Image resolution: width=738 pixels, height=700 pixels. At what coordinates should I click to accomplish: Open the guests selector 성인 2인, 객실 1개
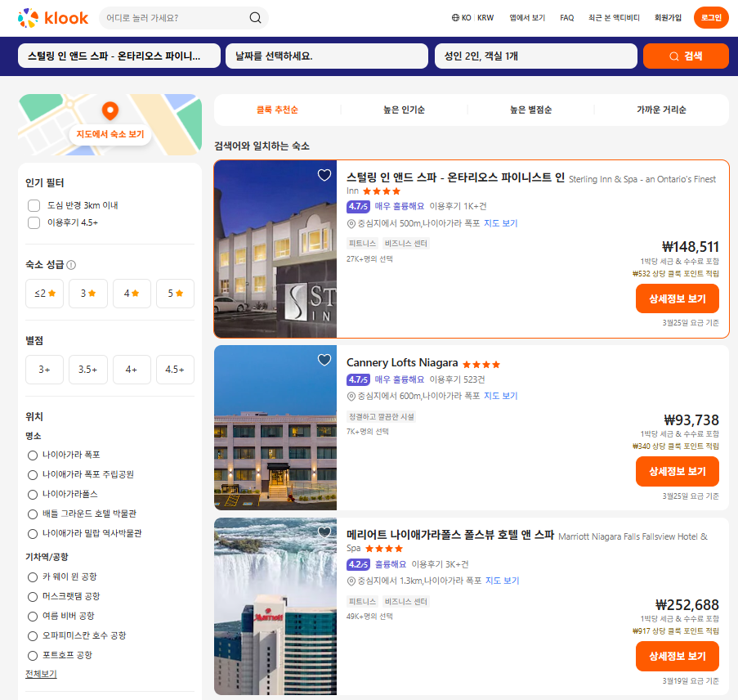535,56
